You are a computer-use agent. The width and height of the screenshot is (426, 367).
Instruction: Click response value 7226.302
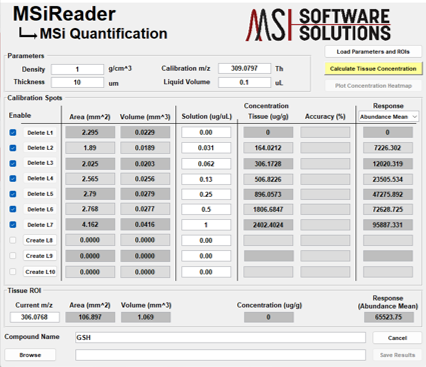pos(388,148)
